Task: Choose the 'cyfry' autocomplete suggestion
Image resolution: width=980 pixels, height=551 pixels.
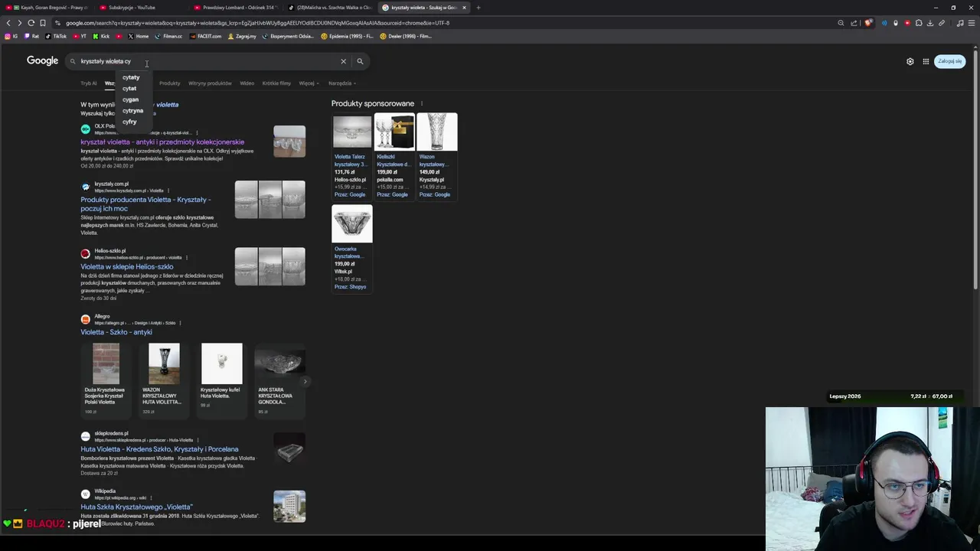Action: (x=129, y=122)
